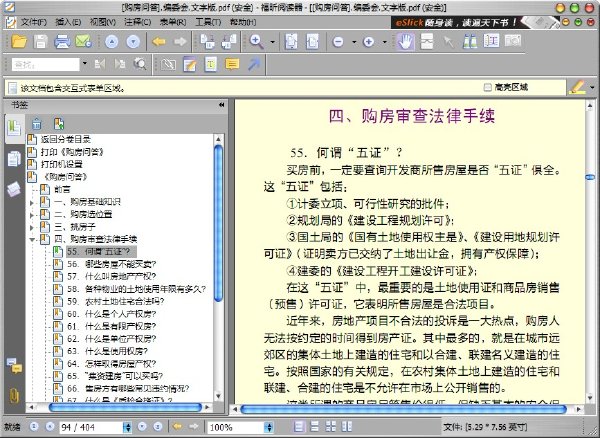Open the page number 94 / 404 dropdown
The image size is (600, 438).
[x=127, y=427]
